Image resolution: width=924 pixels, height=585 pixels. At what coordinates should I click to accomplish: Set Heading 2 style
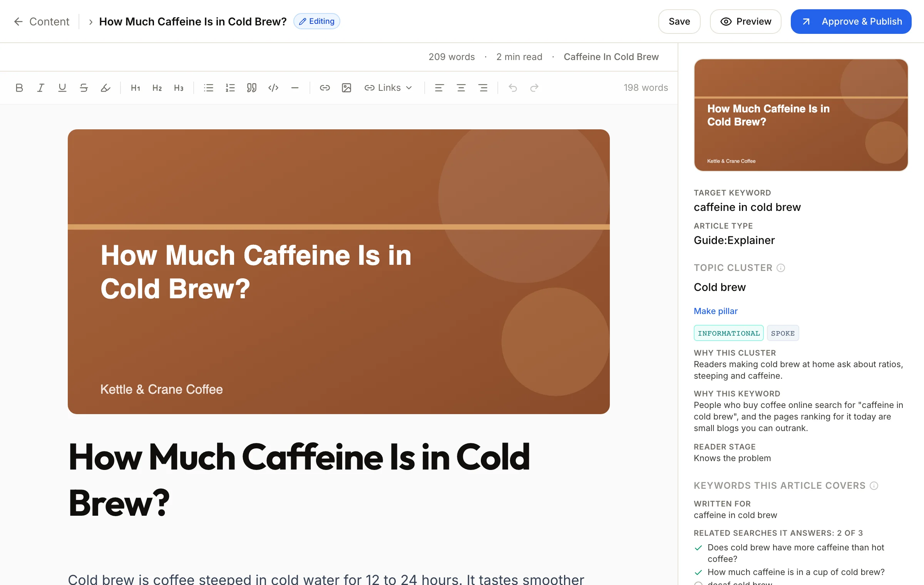(x=157, y=88)
